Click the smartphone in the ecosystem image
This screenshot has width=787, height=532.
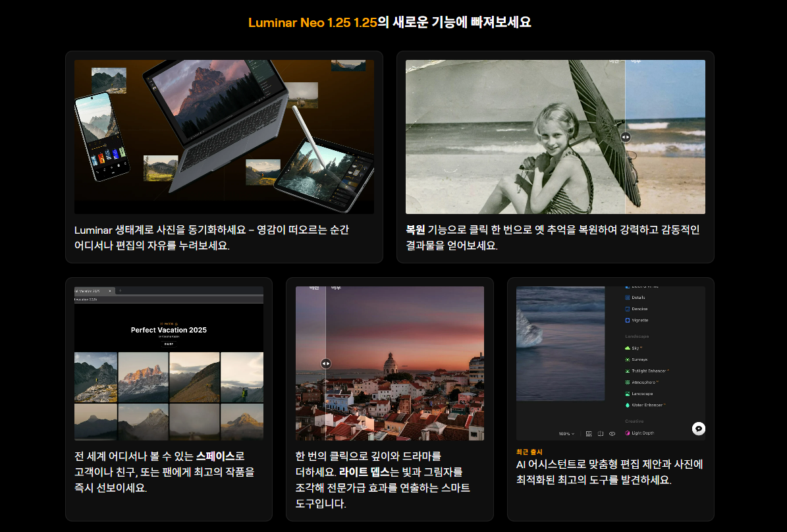(102, 136)
